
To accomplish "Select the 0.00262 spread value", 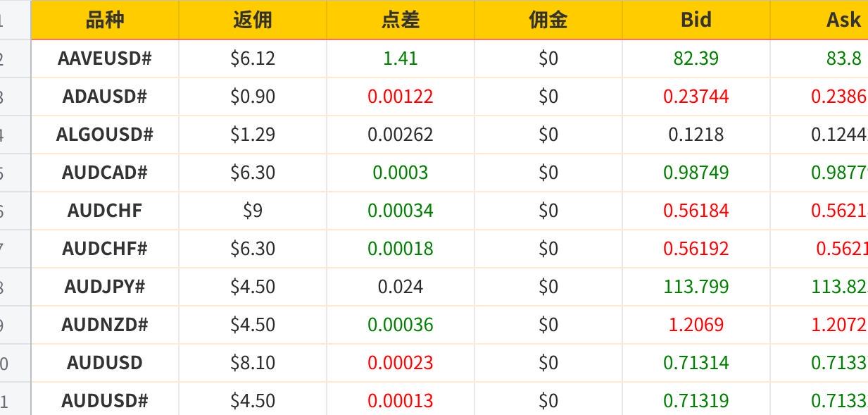I will pyautogui.click(x=401, y=135).
